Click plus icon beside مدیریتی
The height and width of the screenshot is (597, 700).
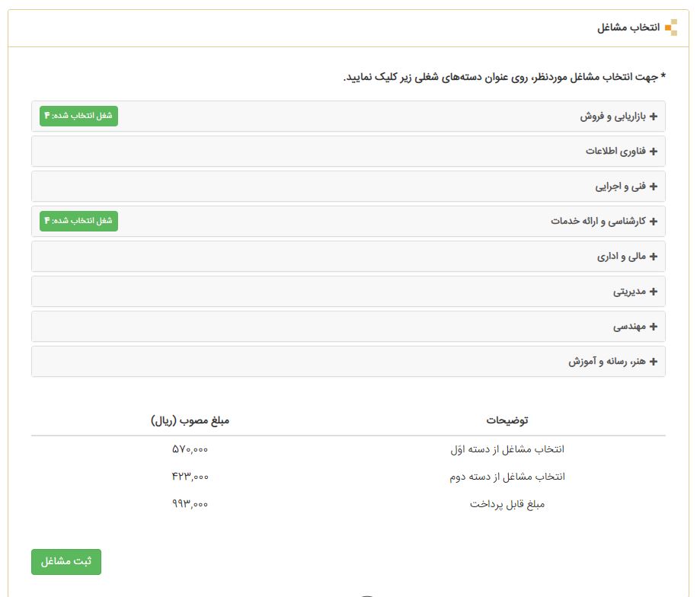[x=654, y=292]
